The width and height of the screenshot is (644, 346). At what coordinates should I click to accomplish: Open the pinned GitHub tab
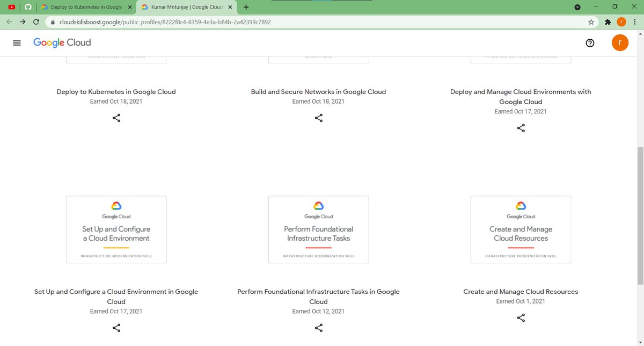(x=28, y=7)
